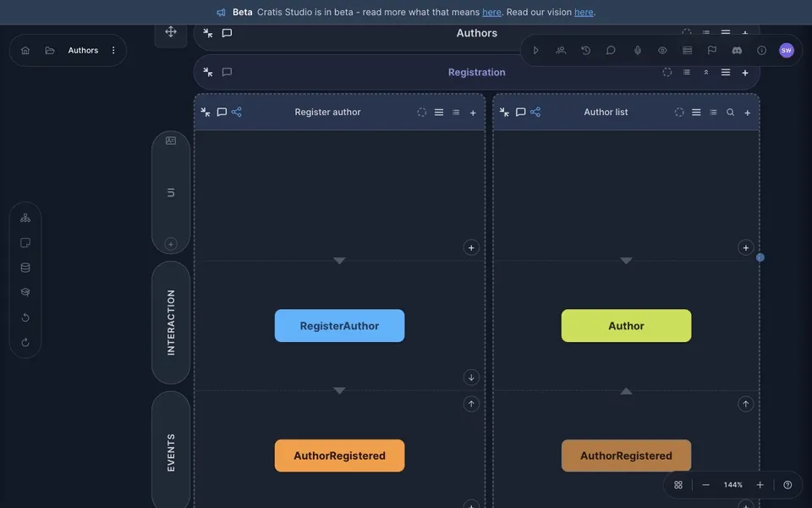
Task: Click the share icon on Register author
Action: tap(237, 112)
